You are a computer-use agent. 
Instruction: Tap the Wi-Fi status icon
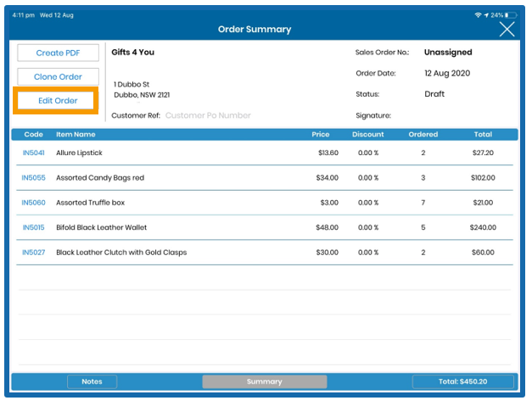(478, 15)
